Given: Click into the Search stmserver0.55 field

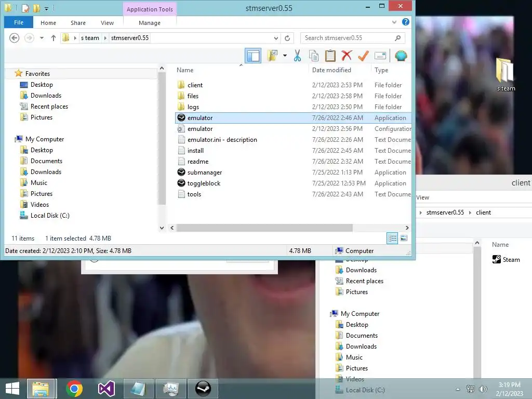Looking at the screenshot, I should click(353, 37).
